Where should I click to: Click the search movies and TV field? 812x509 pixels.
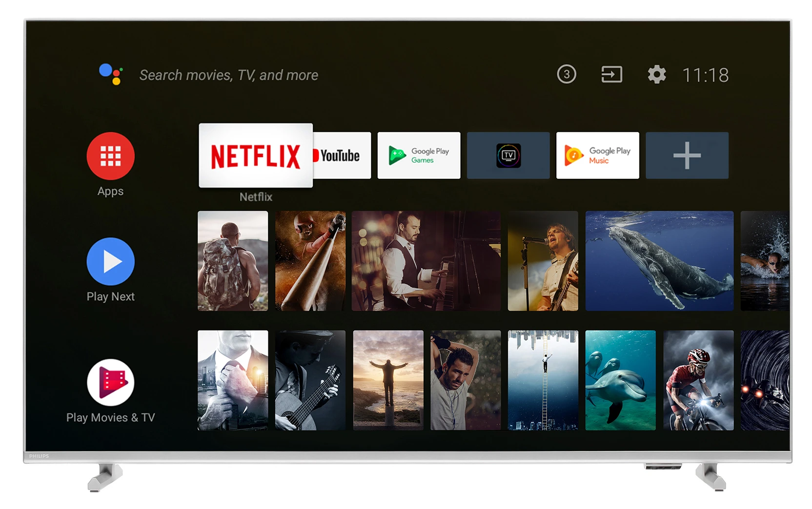tap(228, 75)
